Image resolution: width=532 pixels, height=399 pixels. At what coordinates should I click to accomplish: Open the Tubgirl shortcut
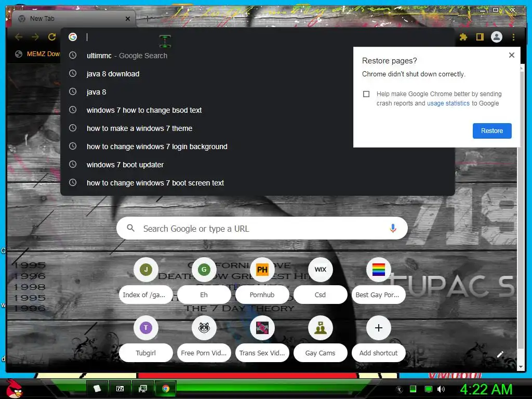click(x=146, y=339)
